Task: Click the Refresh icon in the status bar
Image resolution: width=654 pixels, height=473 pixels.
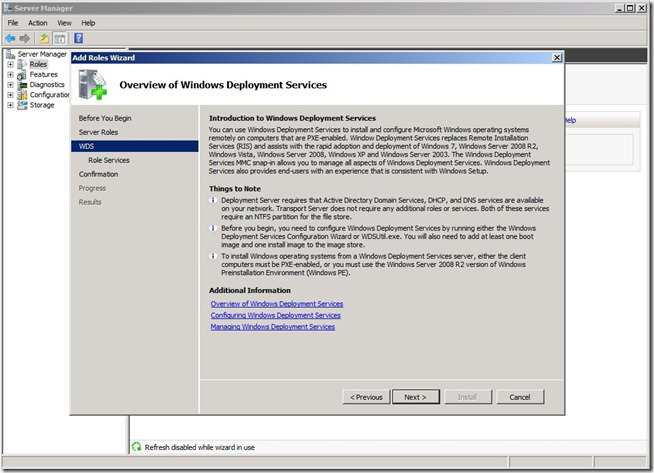Action: [x=136, y=447]
